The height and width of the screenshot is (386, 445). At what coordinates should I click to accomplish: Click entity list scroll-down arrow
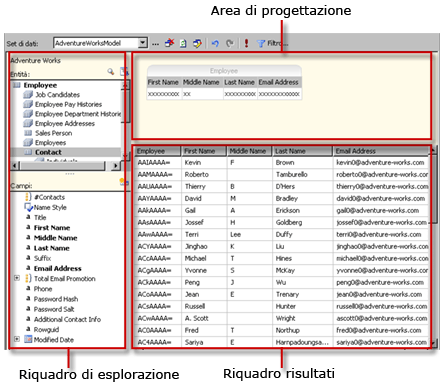coord(125,156)
